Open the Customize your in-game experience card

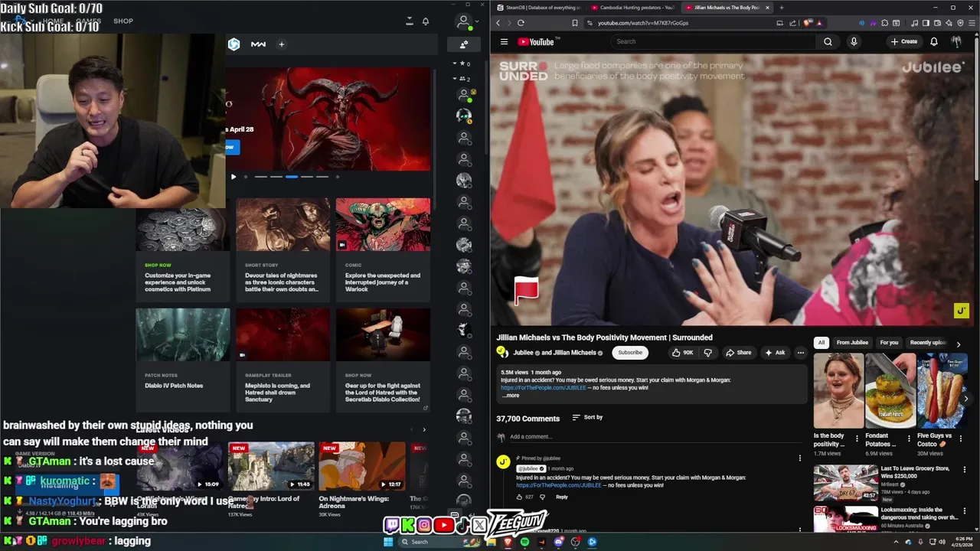click(182, 249)
